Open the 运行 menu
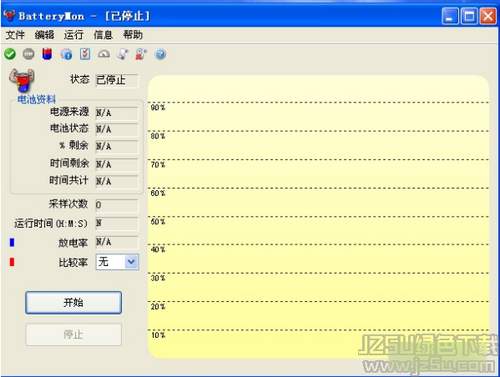The width and height of the screenshot is (500, 377). tap(74, 35)
